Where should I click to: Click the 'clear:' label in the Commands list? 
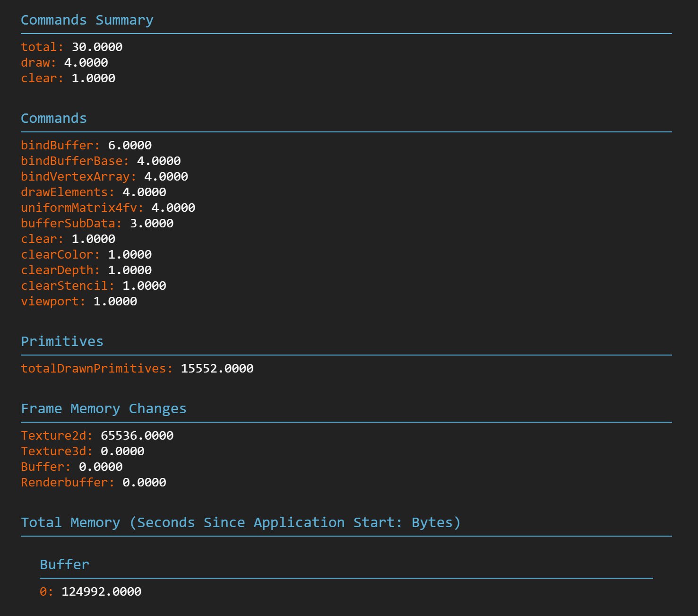(x=42, y=239)
